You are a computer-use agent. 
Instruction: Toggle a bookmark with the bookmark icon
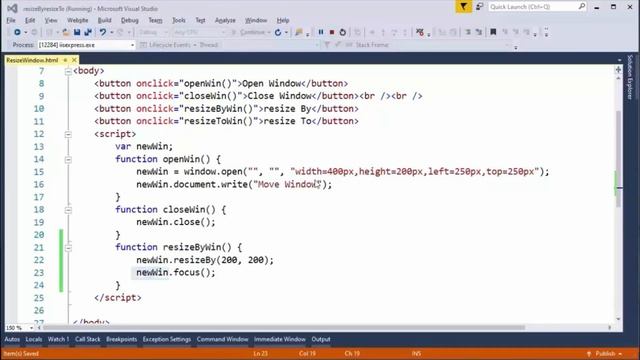coord(493,32)
